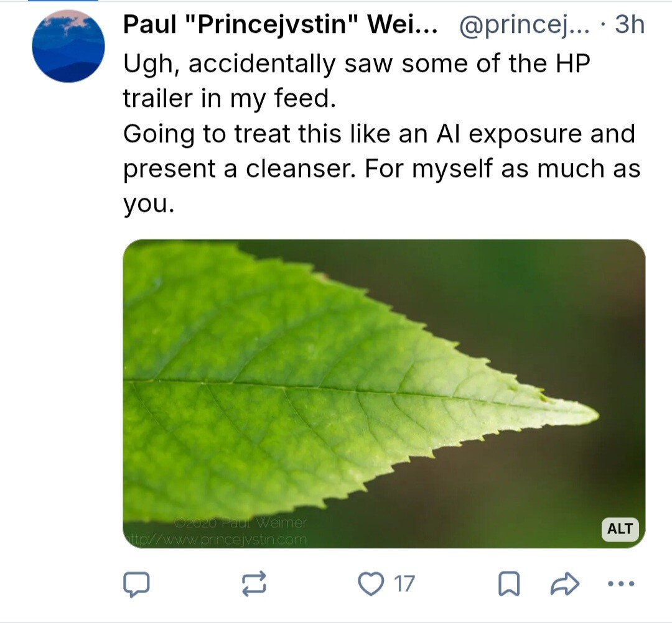Image resolution: width=672 pixels, height=623 pixels.
Task: Open Paul "Princejvstin" Wei... display name
Action: (280, 25)
